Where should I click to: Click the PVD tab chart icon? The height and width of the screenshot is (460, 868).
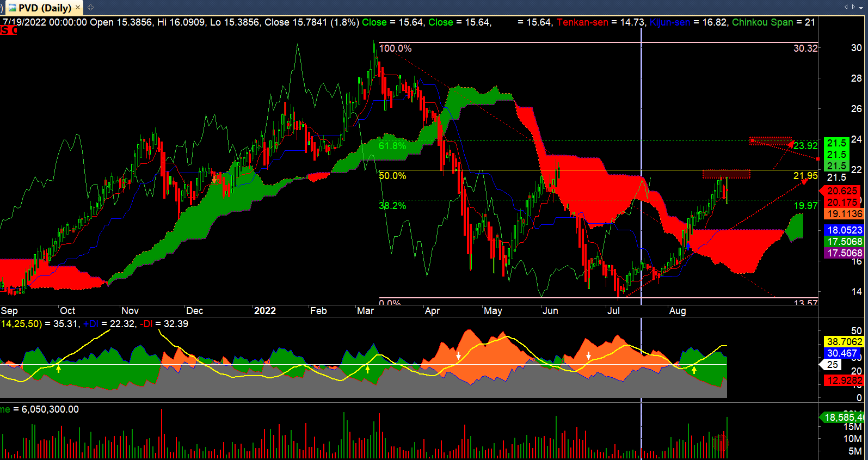point(12,8)
